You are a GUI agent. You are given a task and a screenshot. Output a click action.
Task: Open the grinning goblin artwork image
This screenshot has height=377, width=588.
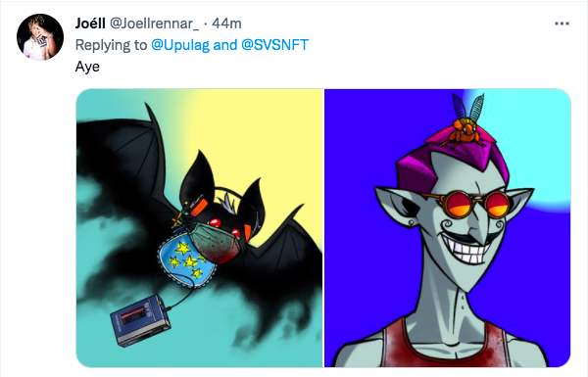tap(448, 228)
